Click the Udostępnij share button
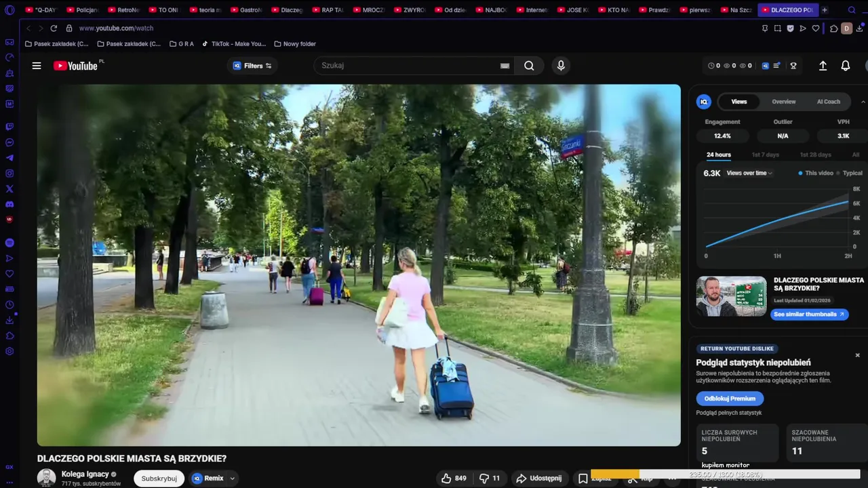 [539, 479]
